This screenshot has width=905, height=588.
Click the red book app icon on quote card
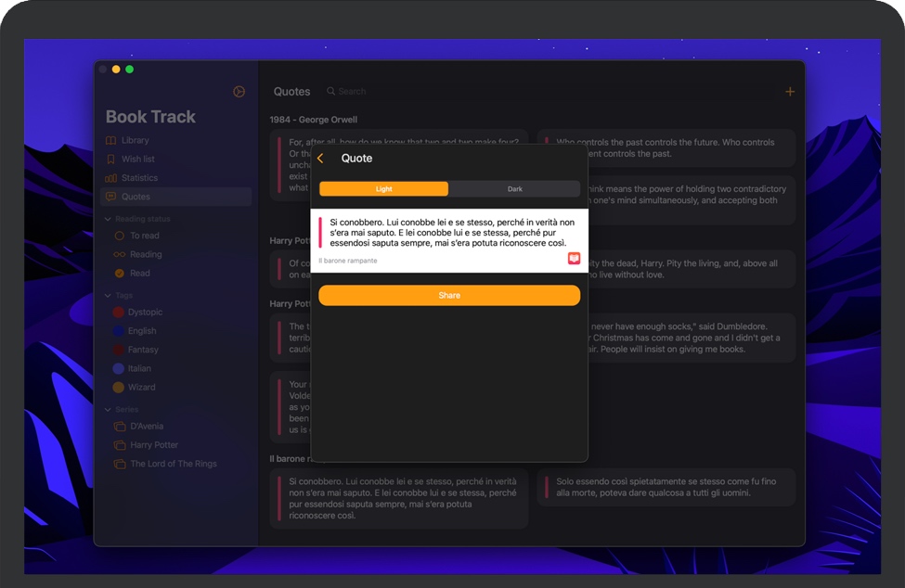[x=574, y=258]
